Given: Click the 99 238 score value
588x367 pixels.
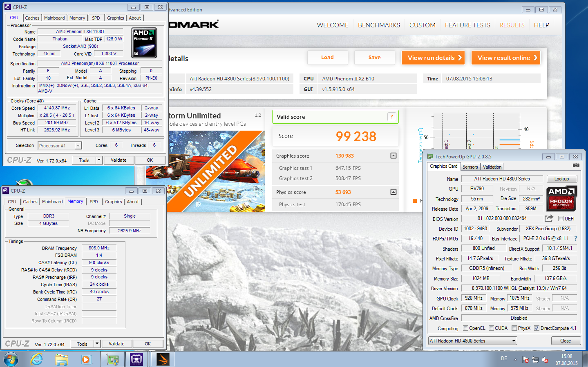Looking at the screenshot, I should click(x=356, y=136).
